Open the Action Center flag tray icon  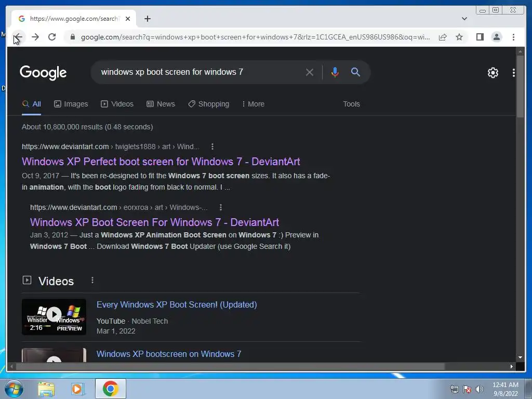(x=467, y=389)
